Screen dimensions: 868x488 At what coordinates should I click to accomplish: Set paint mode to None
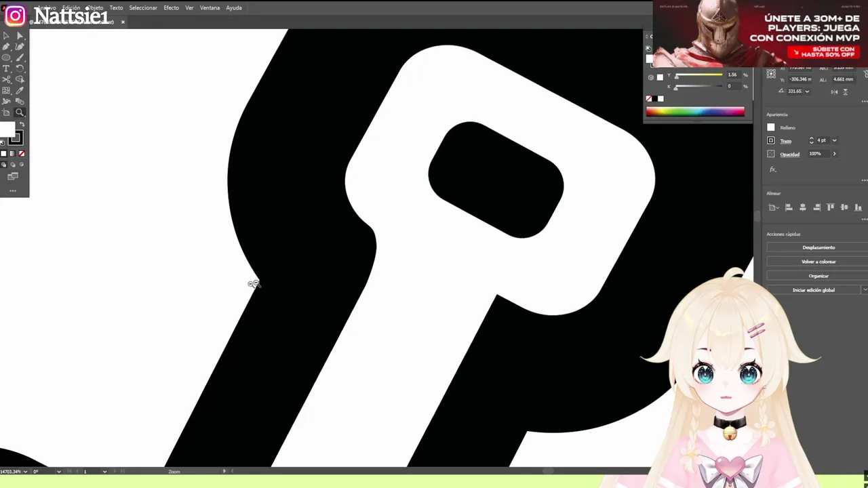[x=22, y=153]
